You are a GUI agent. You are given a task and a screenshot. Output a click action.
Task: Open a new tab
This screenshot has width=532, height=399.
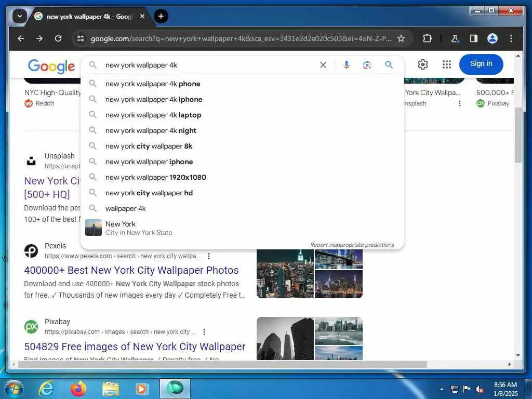[161, 16]
